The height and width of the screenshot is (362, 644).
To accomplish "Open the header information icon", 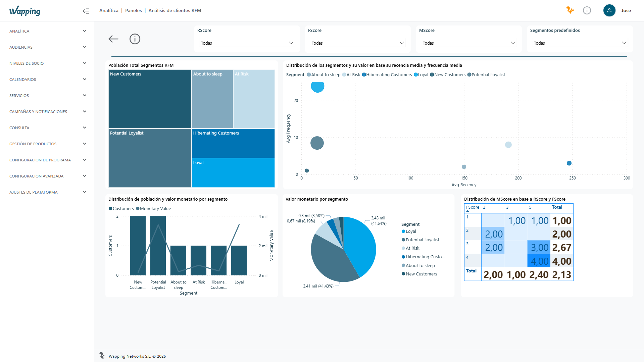I will pos(587,10).
